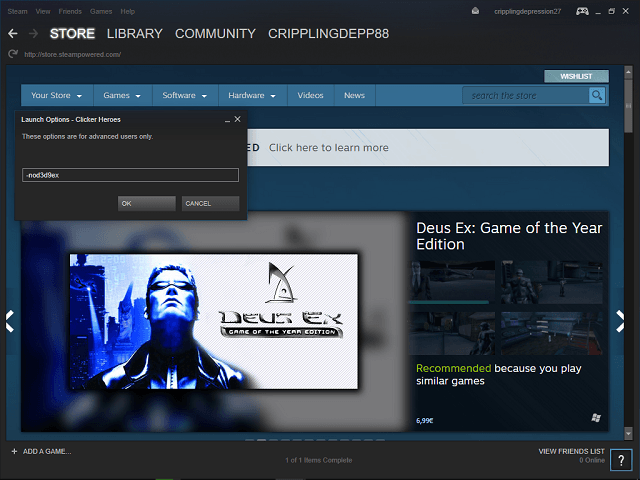Screen dimensions: 640x480
Task: Click CANCEL in Launch Options dialog
Action: coord(210,203)
